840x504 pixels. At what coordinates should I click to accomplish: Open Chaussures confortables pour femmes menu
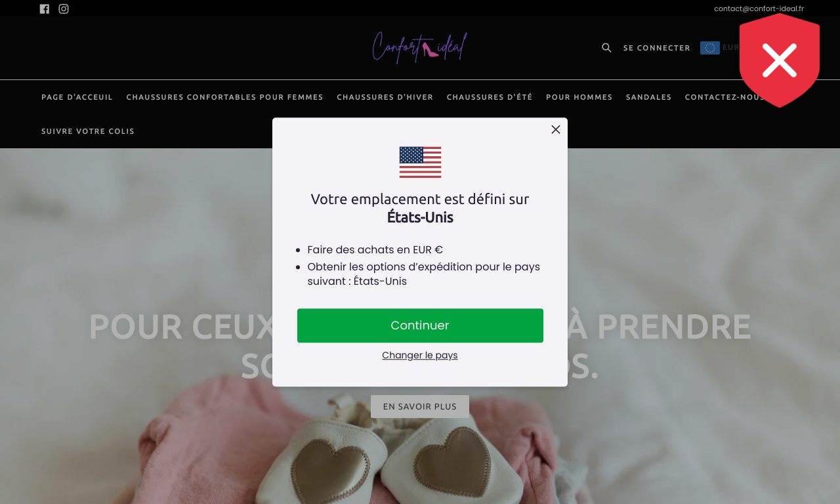tap(225, 97)
